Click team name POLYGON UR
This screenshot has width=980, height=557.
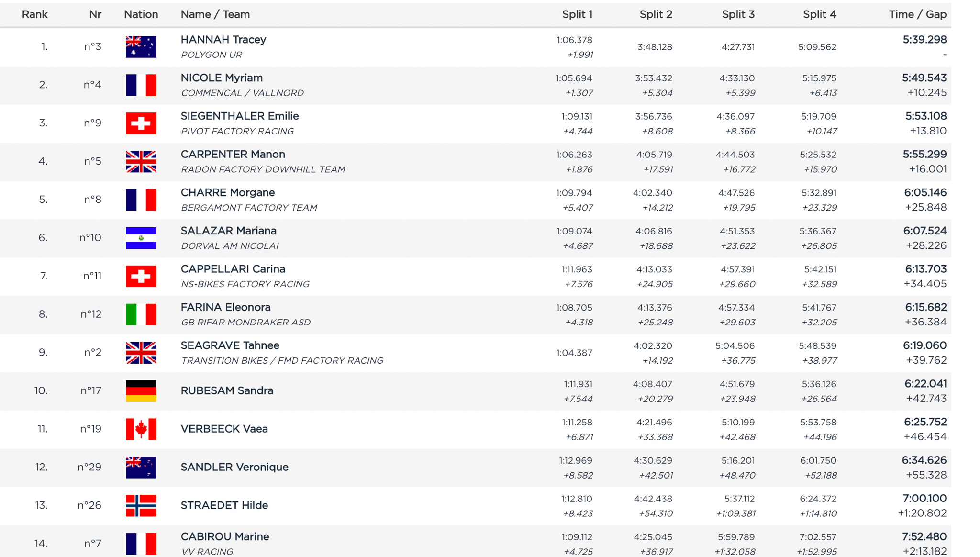tap(211, 55)
